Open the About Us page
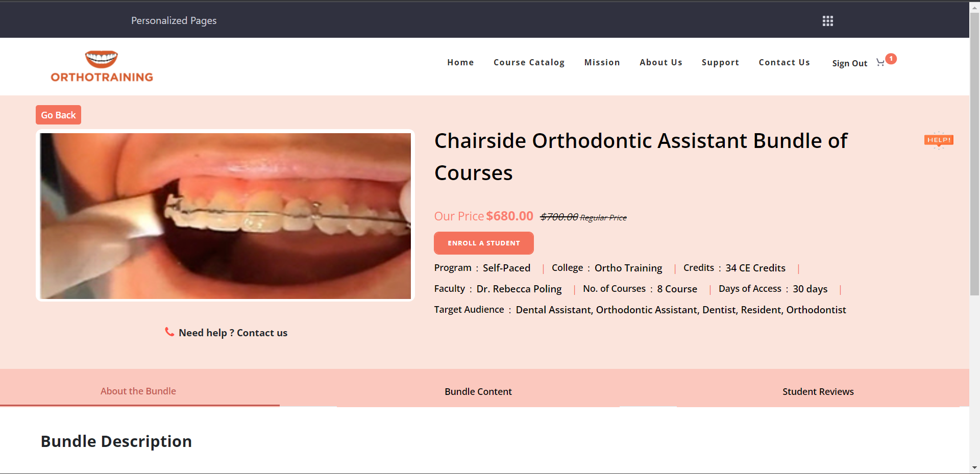Viewport: 980px width, 474px height. coord(660,62)
